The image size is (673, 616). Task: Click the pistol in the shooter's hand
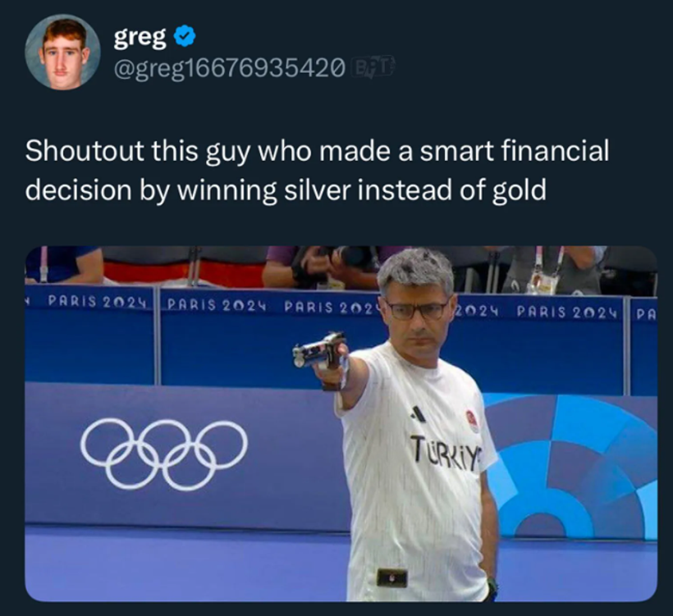tap(321, 354)
